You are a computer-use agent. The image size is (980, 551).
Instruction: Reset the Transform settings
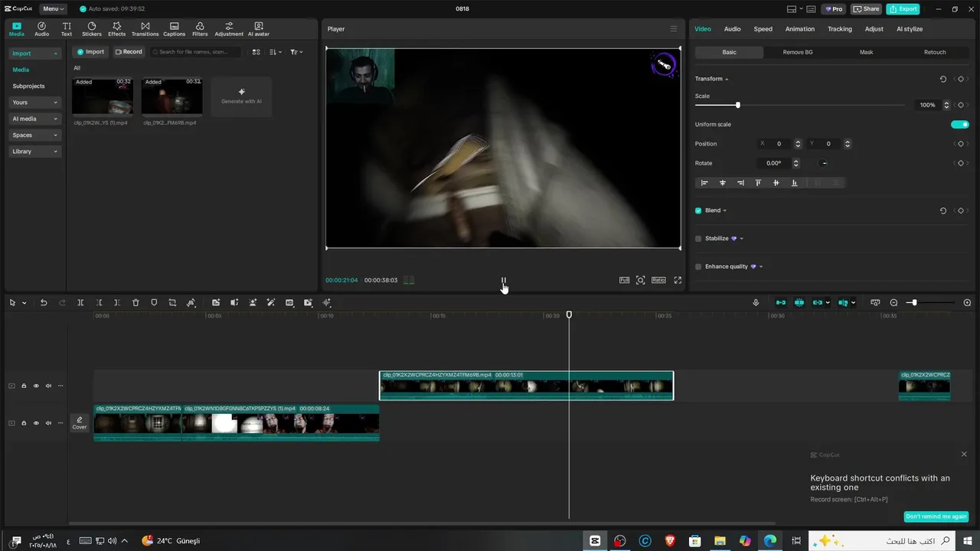tap(943, 79)
